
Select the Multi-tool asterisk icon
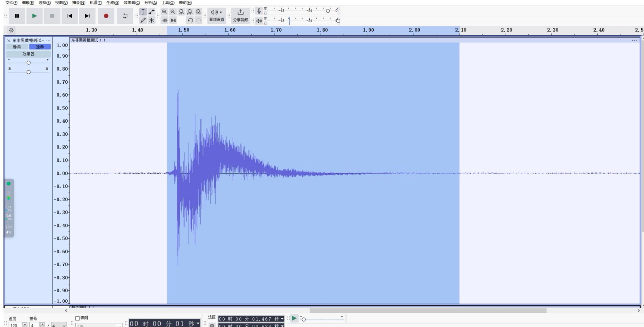[152, 20]
